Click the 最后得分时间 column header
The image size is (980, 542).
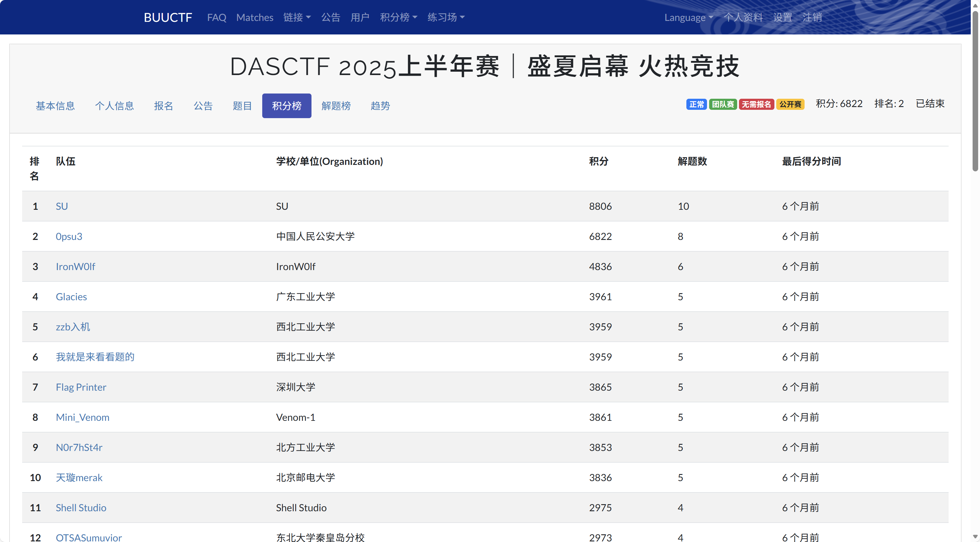(811, 161)
